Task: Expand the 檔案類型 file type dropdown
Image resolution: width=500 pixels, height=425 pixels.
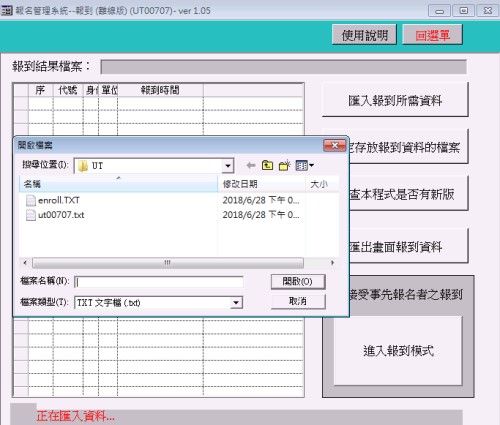Action: [236, 303]
